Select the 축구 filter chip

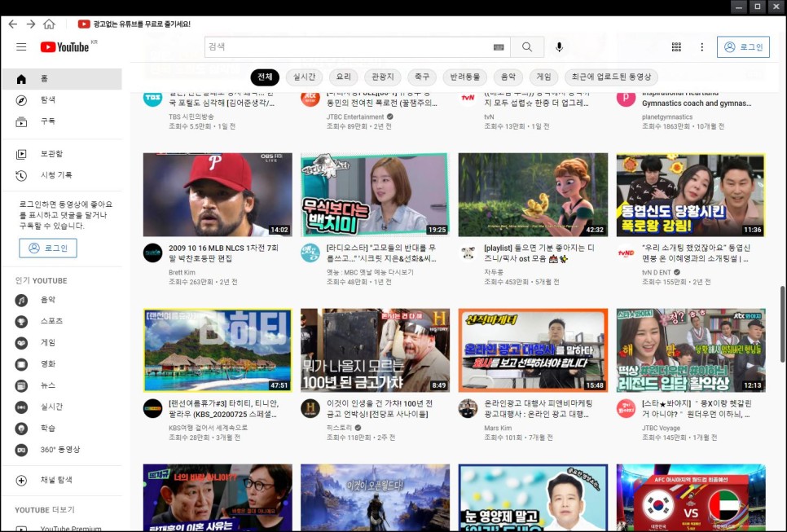[x=422, y=77]
